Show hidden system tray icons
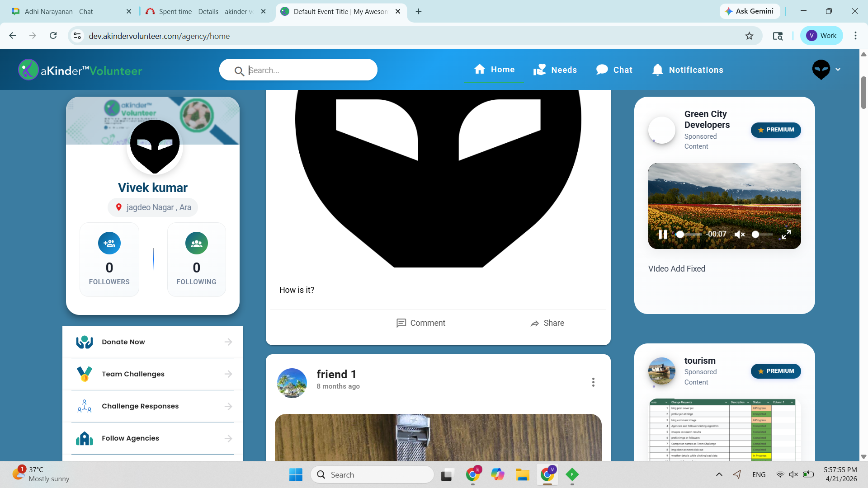 (x=719, y=474)
